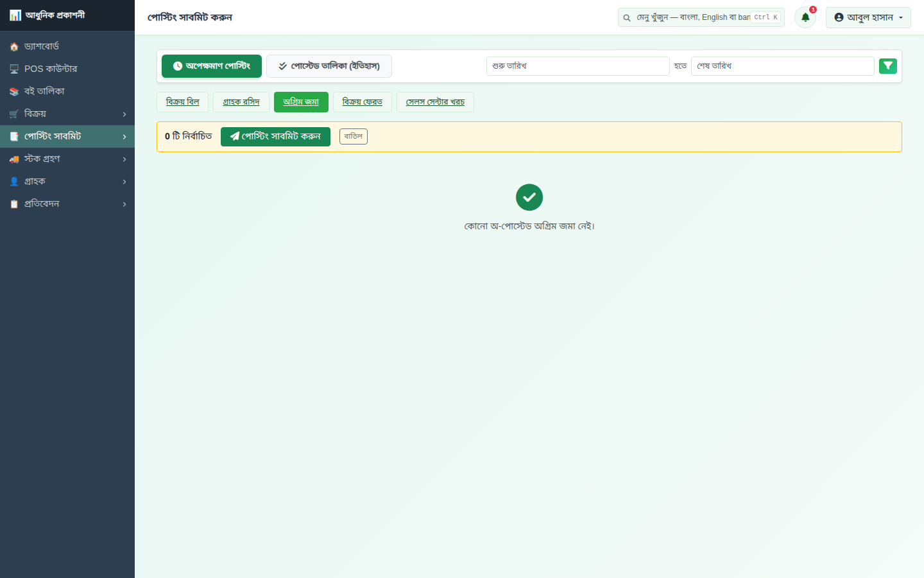The height and width of the screenshot is (578, 924).
Task: Click the cart icon beside বিক্রয়
Action: [14, 114]
